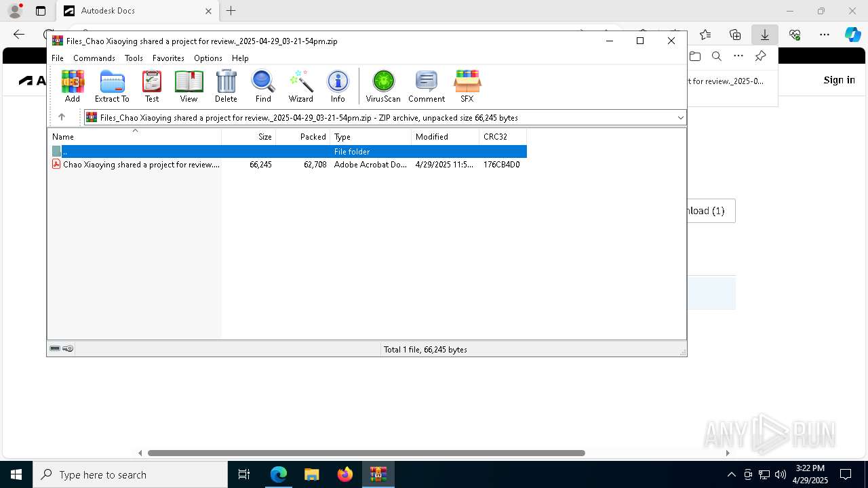Sort file list by Type column
This screenshot has height=488, width=868.
click(x=371, y=136)
